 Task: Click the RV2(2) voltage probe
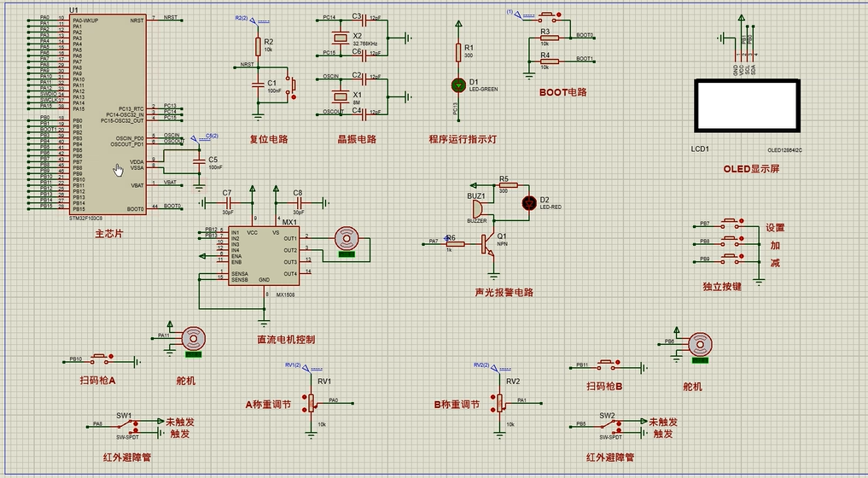pyautogui.click(x=494, y=367)
